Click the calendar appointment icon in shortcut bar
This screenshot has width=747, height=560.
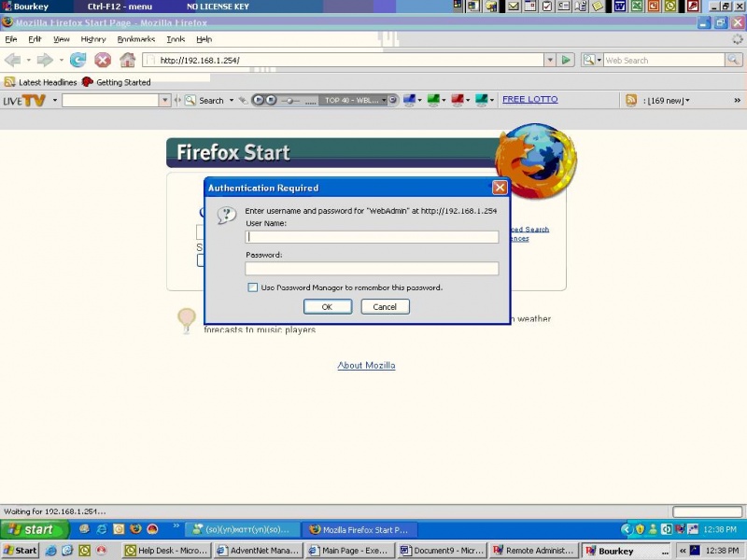tap(530, 7)
